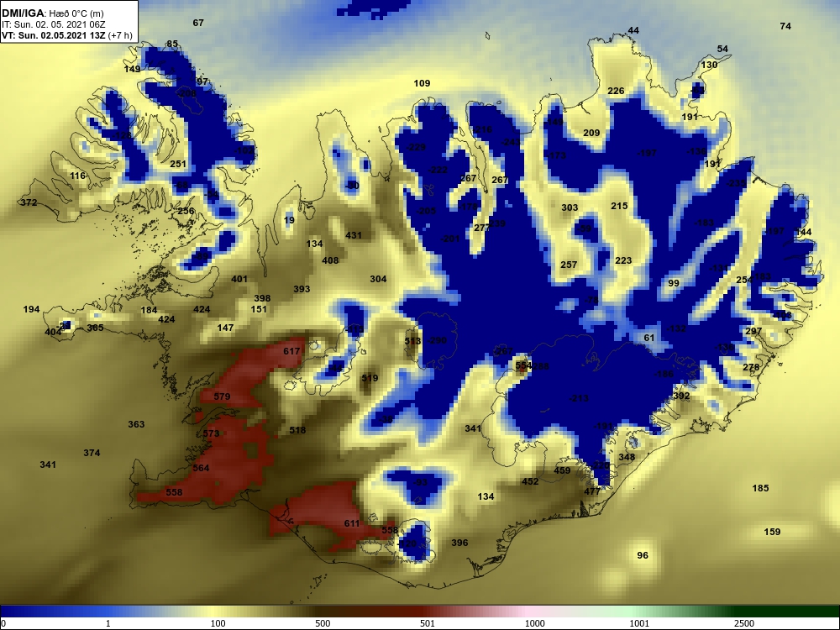Click the map value 297
Viewport: 840px width, 630px height.
click(753, 331)
